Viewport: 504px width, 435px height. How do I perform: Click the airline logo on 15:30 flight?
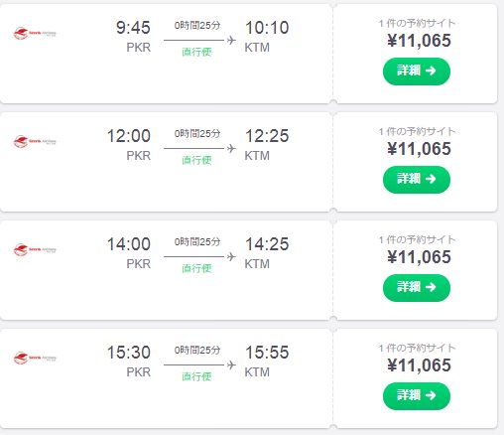(x=35, y=359)
